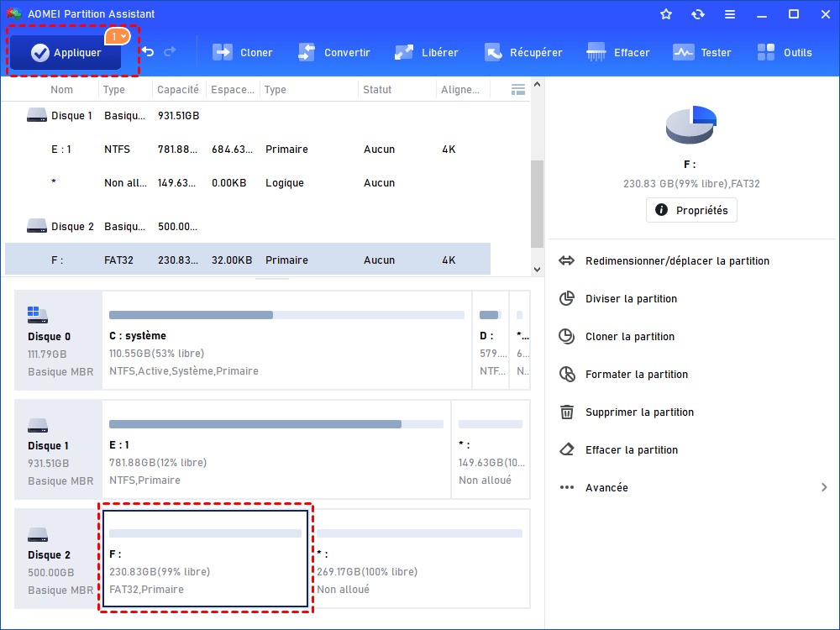Click the Appliquer button
Screen dimensions: 840x630
click(66, 53)
